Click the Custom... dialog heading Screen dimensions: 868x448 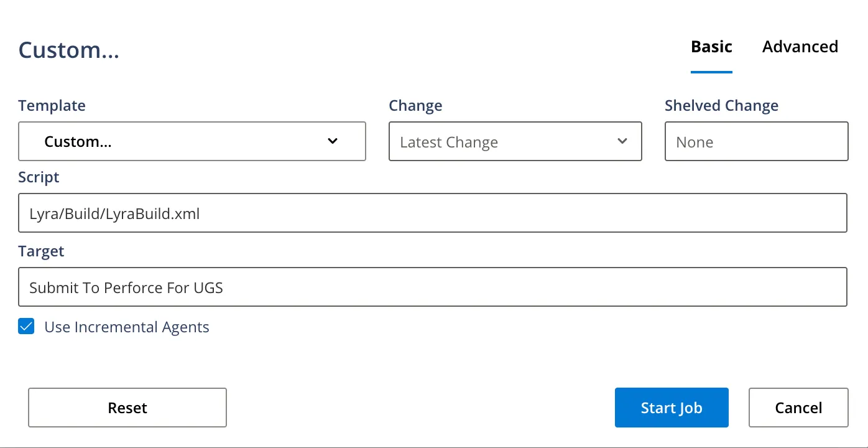click(68, 50)
